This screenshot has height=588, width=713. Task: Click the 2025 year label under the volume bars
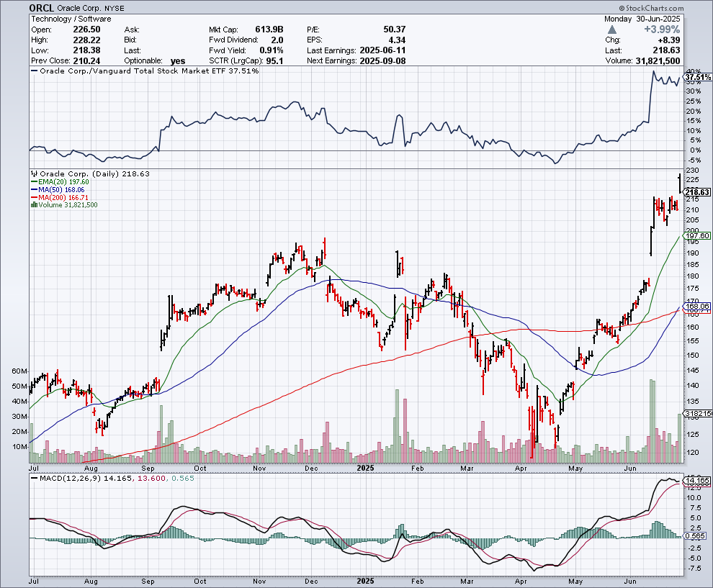365,468
